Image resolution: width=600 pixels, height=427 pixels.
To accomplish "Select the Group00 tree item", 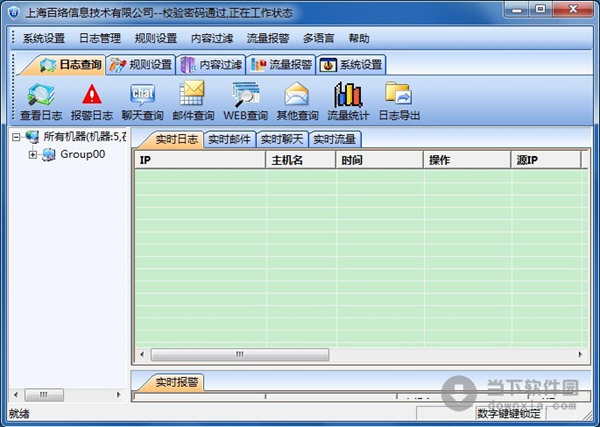I will tap(83, 154).
